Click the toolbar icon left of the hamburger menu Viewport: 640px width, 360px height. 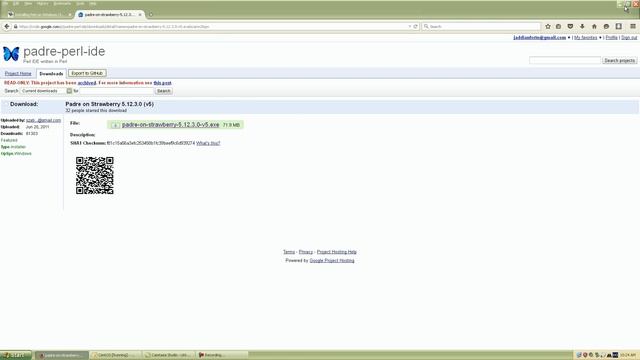[619, 26]
